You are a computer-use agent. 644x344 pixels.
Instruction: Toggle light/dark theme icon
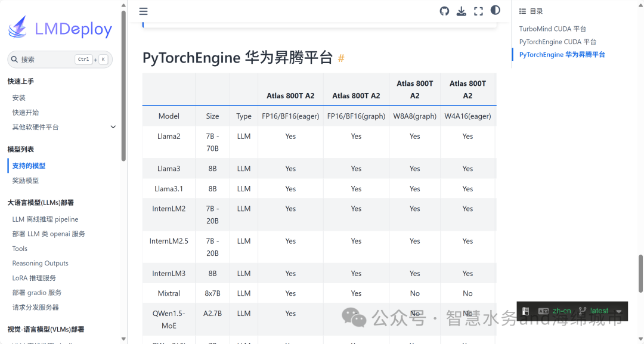pyautogui.click(x=496, y=10)
